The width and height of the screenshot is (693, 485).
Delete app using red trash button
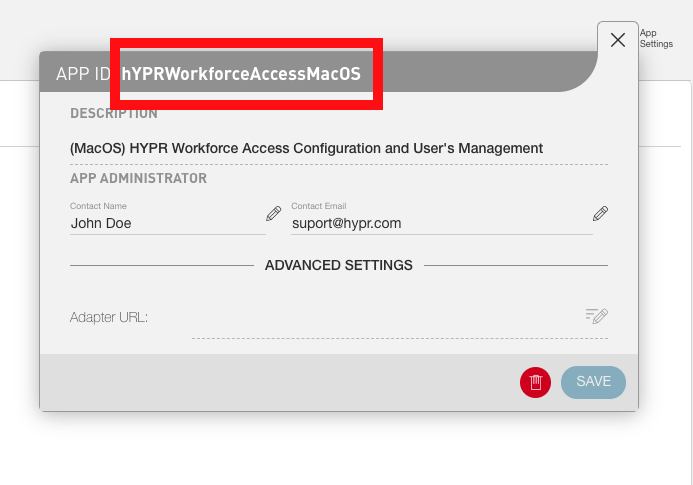pos(535,382)
